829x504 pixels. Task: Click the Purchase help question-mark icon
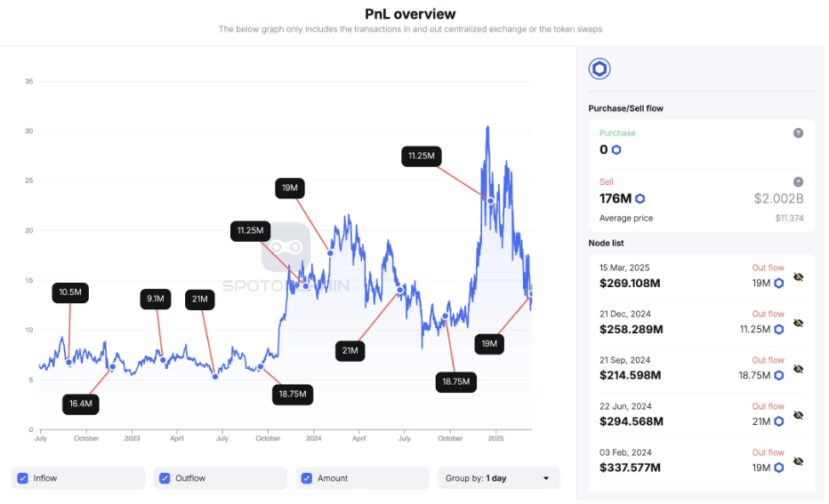(798, 133)
